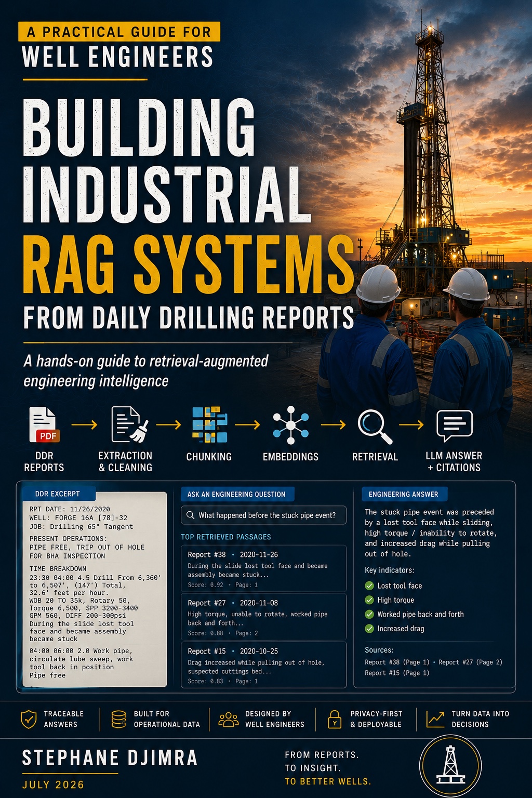Click the Privacy-First padlock icon

point(335,720)
